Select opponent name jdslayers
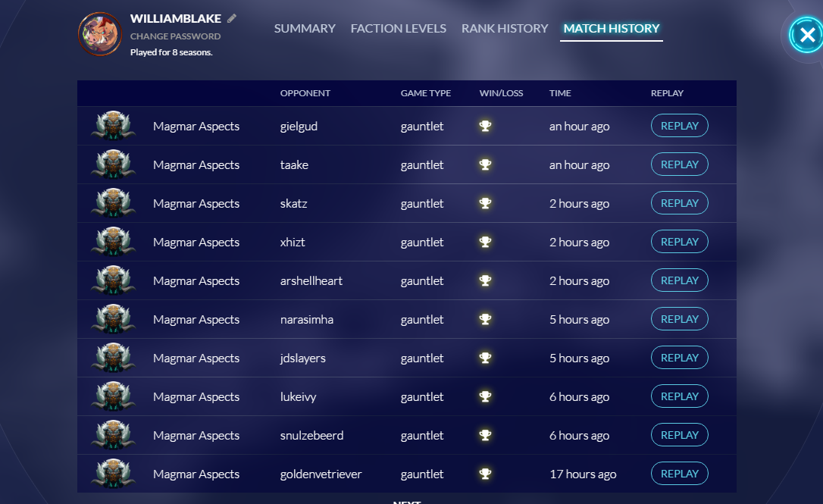 point(303,358)
